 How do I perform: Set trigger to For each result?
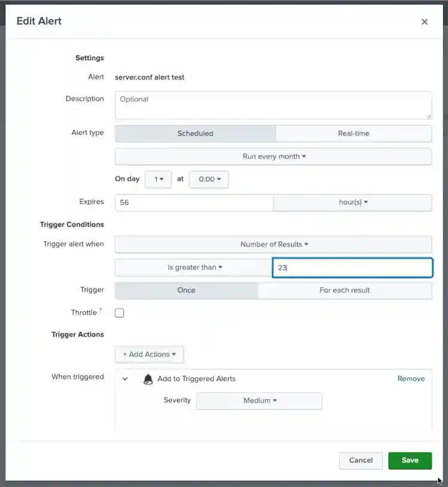point(344,291)
